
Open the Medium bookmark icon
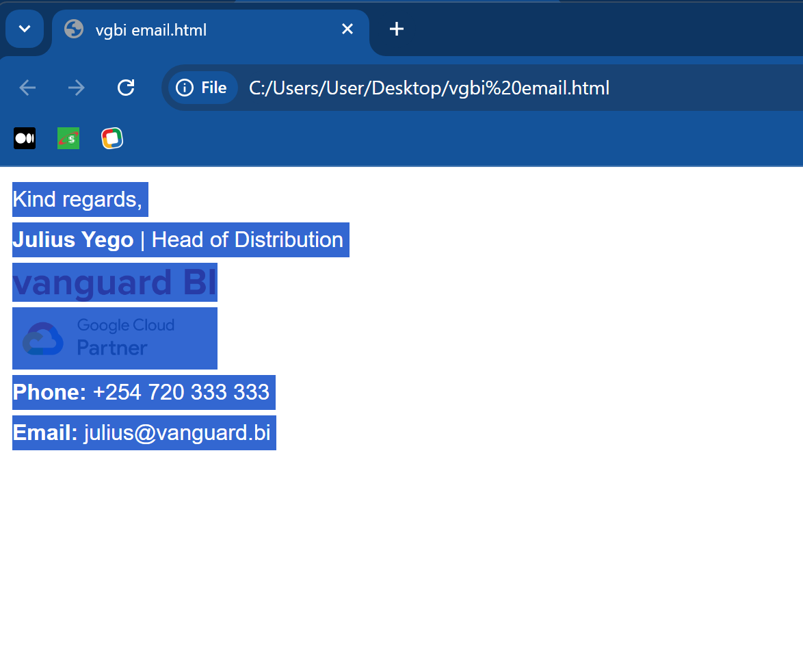(x=25, y=138)
